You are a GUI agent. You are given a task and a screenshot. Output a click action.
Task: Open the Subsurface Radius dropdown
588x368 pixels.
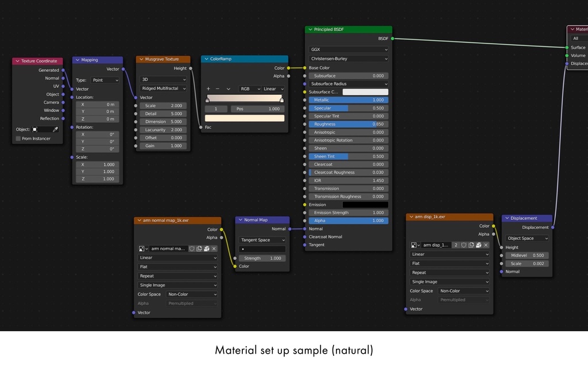click(349, 84)
